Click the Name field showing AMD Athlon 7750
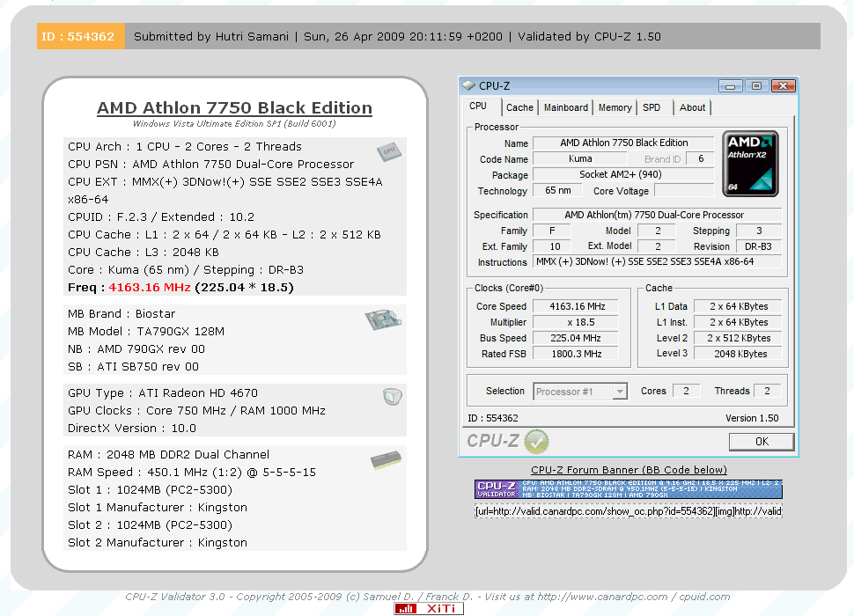The image size is (854, 616). (x=623, y=143)
